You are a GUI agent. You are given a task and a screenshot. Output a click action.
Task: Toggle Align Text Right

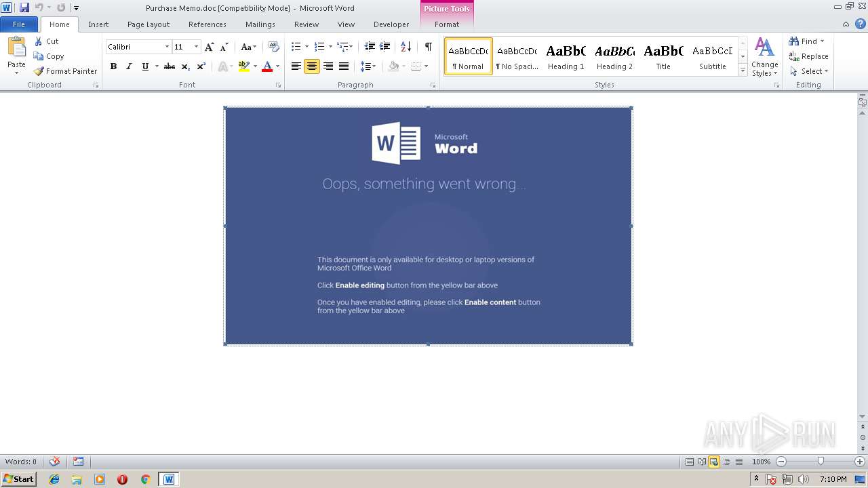(x=328, y=66)
